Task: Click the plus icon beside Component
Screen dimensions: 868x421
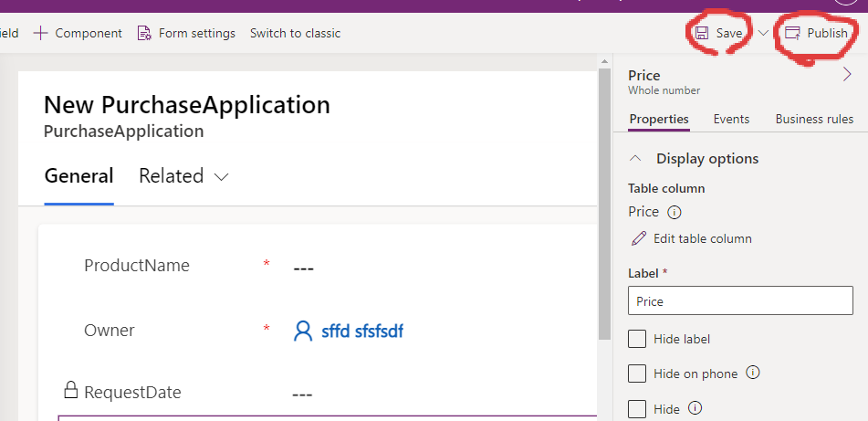Action: pos(40,33)
